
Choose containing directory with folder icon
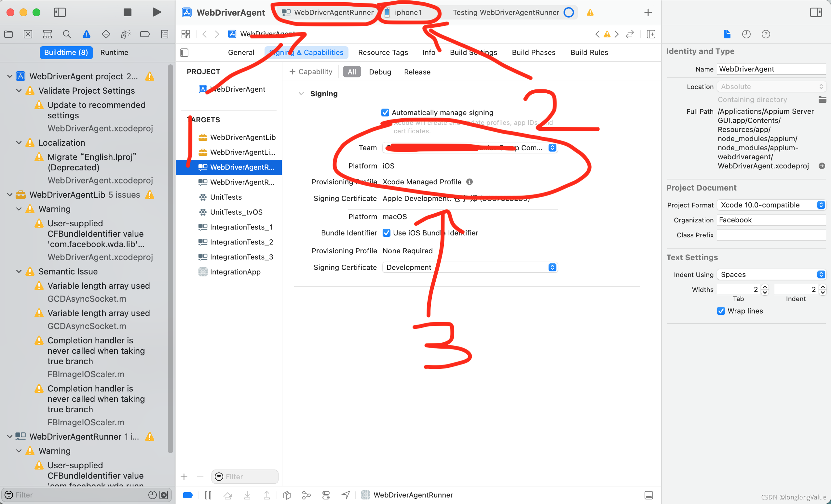tap(822, 99)
